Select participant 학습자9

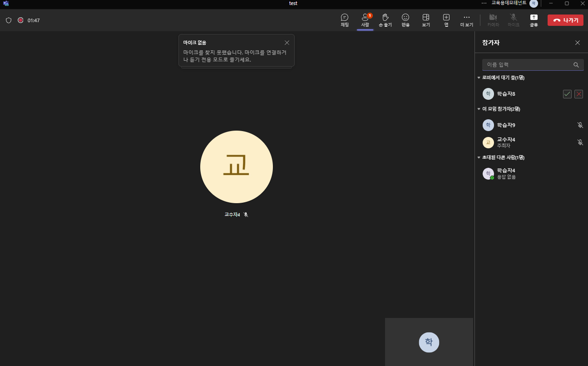pyautogui.click(x=531, y=125)
